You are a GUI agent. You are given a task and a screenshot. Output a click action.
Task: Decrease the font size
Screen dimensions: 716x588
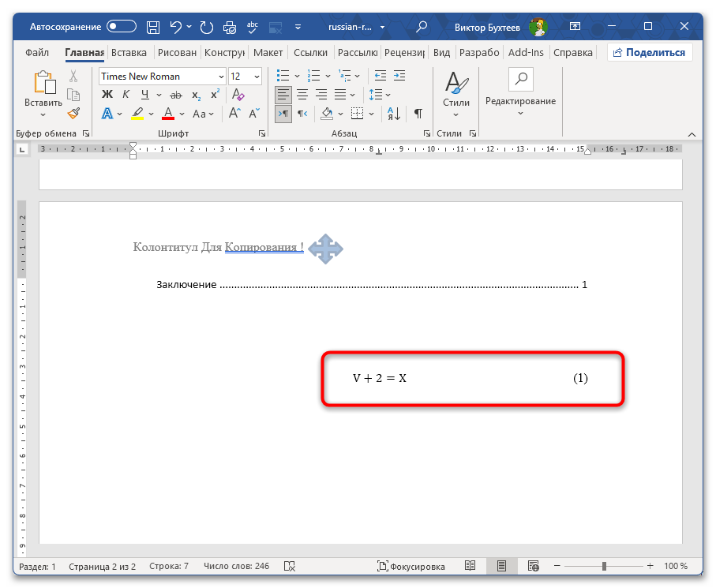coord(254,113)
